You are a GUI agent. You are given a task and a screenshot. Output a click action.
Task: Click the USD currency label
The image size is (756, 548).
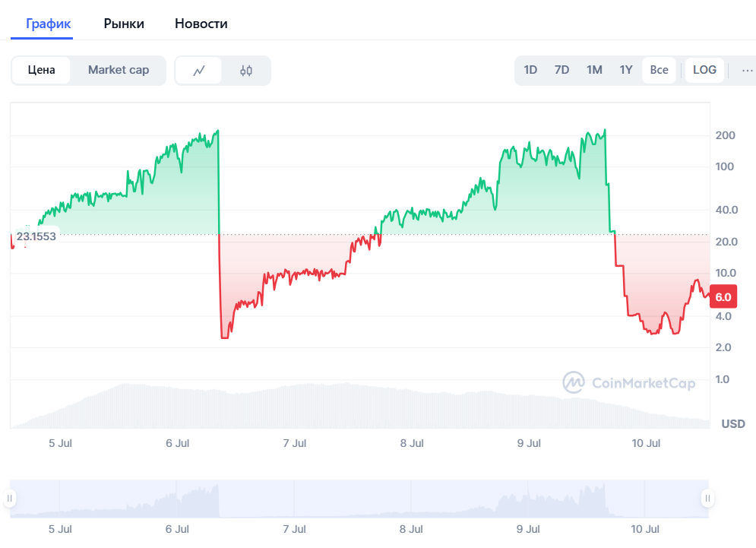coord(733,424)
